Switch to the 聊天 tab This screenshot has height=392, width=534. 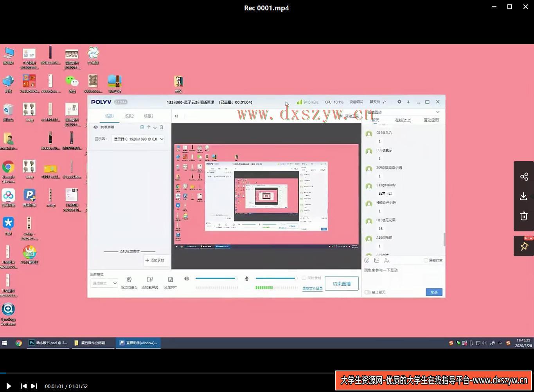(x=375, y=120)
